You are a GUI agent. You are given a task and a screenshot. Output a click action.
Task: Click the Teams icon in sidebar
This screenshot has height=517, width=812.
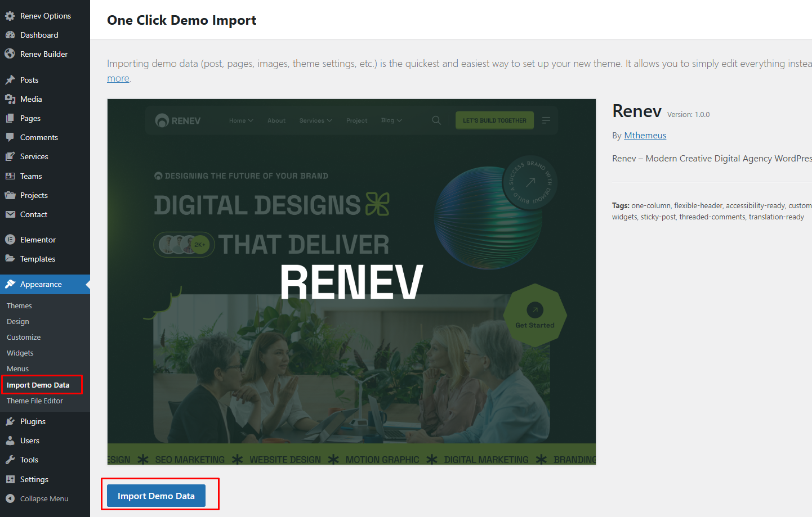point(10,176)
